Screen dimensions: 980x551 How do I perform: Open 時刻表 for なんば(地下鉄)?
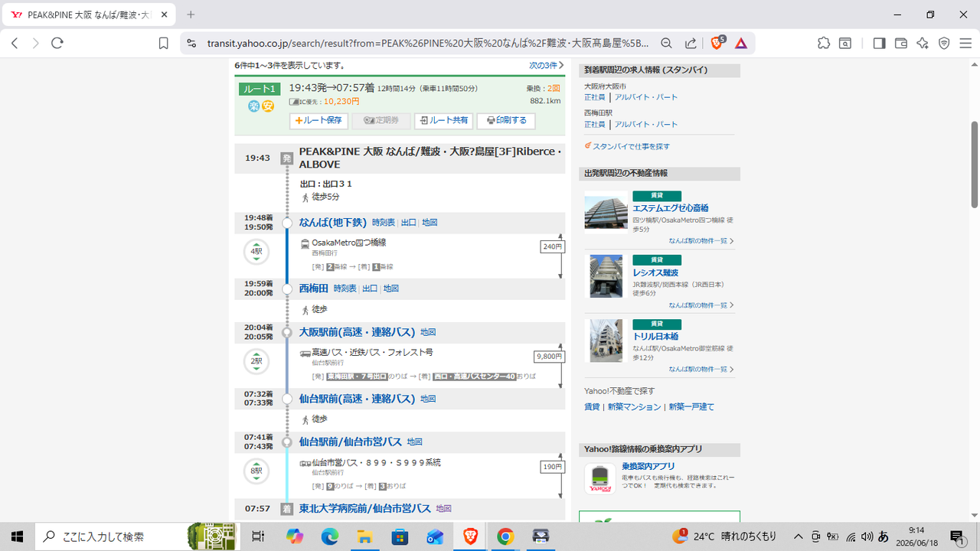[x=384, y=223]
